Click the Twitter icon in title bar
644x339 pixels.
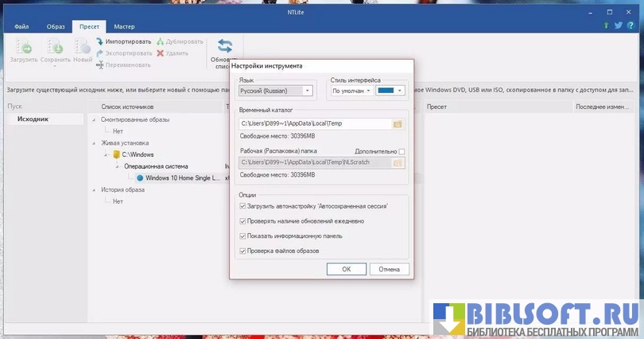click(x=618, y=25)
